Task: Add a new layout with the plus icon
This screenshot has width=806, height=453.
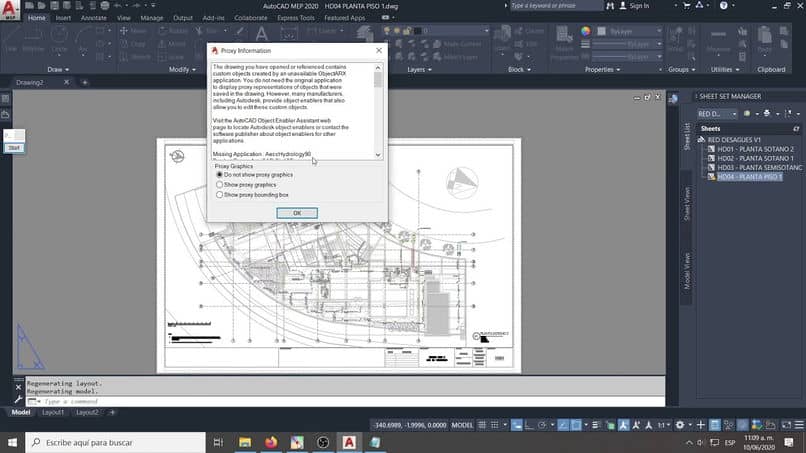Action: 112,412
